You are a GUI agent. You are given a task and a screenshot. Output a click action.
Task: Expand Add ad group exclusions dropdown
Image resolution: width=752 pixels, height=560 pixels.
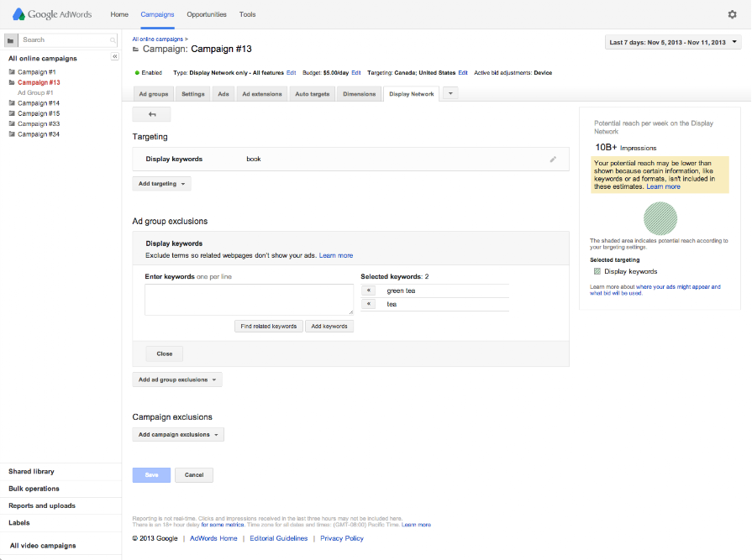[x=177, y=379]
